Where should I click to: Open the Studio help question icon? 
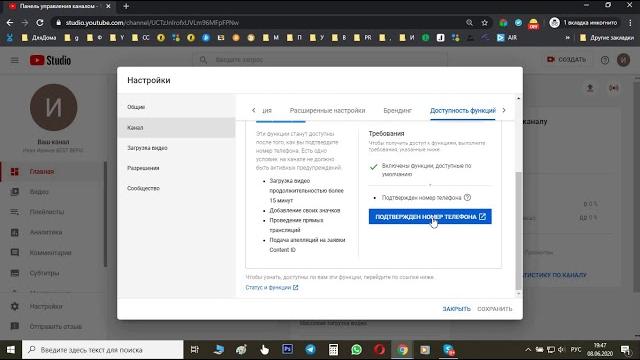point(604,60)
